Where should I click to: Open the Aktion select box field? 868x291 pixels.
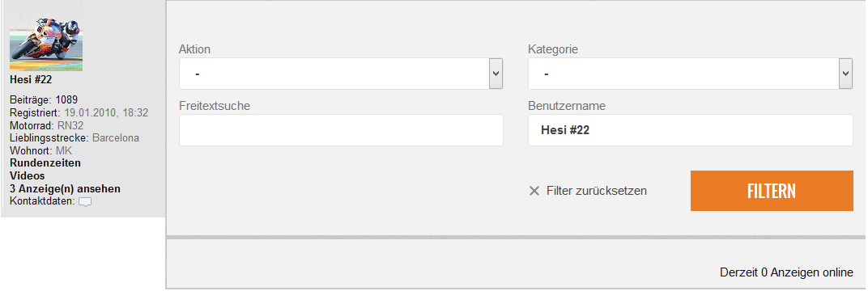click(x=341, y=74)
